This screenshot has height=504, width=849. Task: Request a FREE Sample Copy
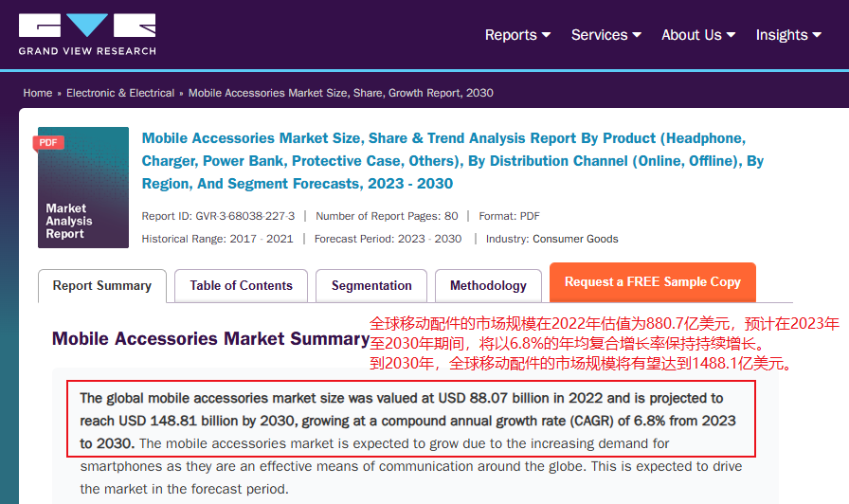coord(653,282)
